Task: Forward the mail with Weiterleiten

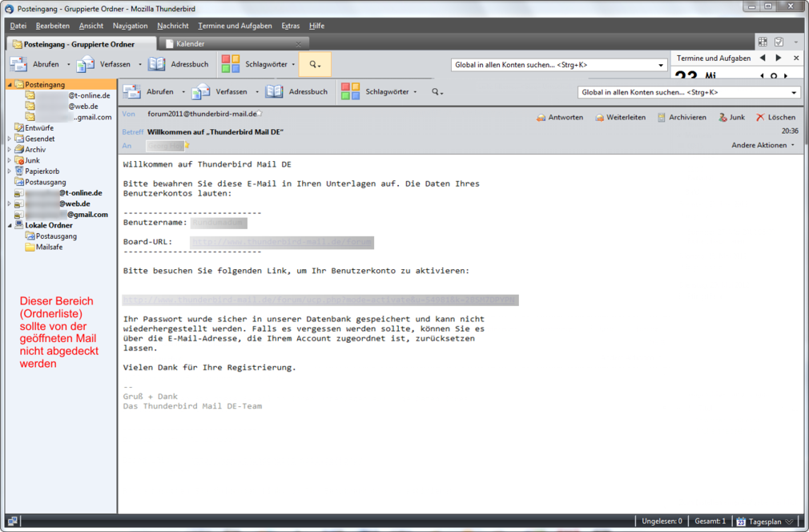Action: coord(620,118)
